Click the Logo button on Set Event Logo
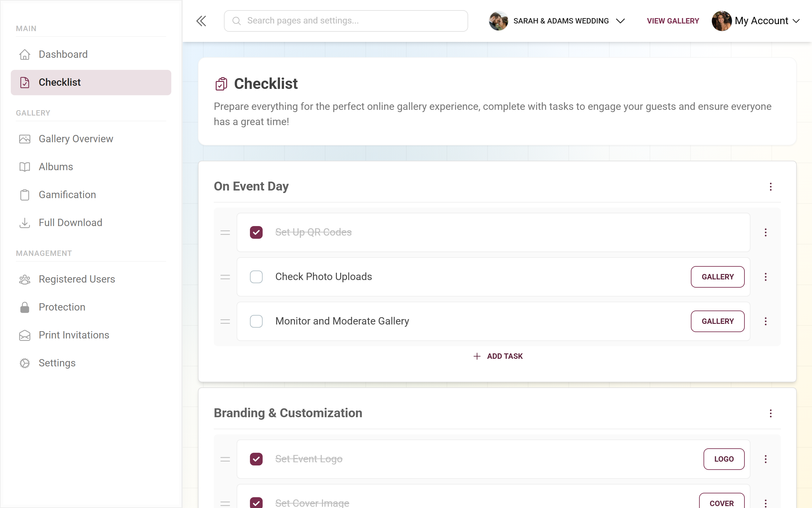 [724, 459]
